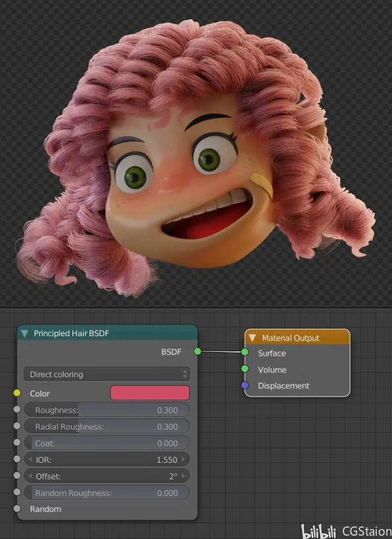The height and width of the screenshot is (539, 392).
Task: Click the Roughness value slider
Action: coord(107,410)
